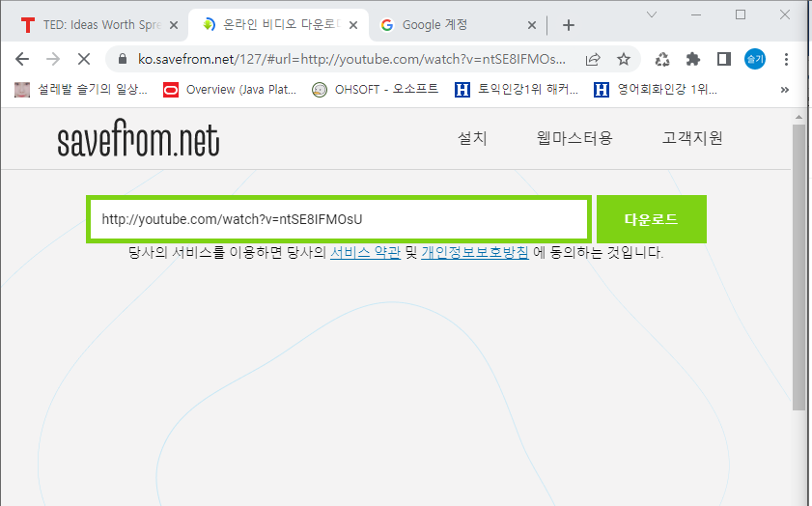Click the forward navigation arrow
812x506 pixels.
pyautogui.click(x=53, y=59)
